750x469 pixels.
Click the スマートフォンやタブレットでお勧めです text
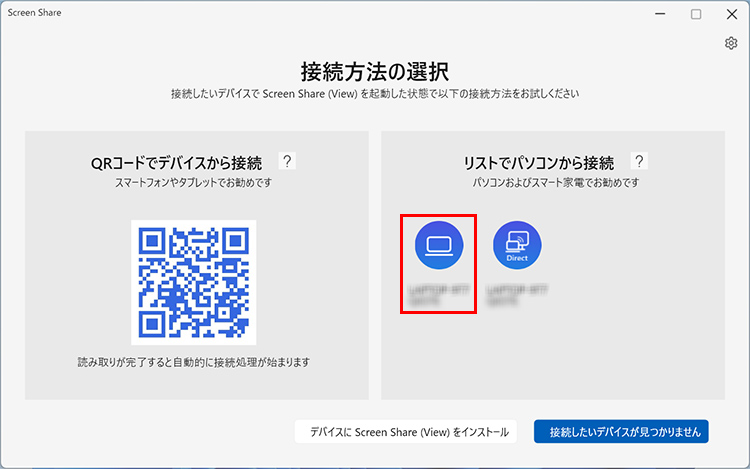pos(193,183)
